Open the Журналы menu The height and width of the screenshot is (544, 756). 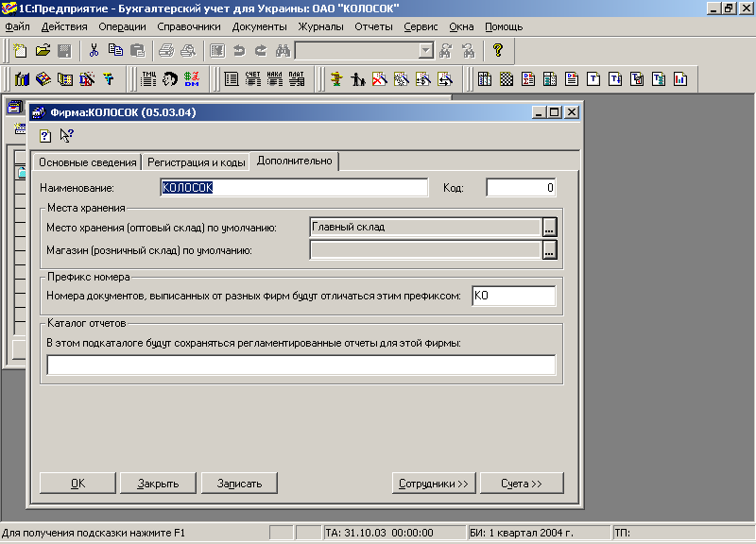320,27
